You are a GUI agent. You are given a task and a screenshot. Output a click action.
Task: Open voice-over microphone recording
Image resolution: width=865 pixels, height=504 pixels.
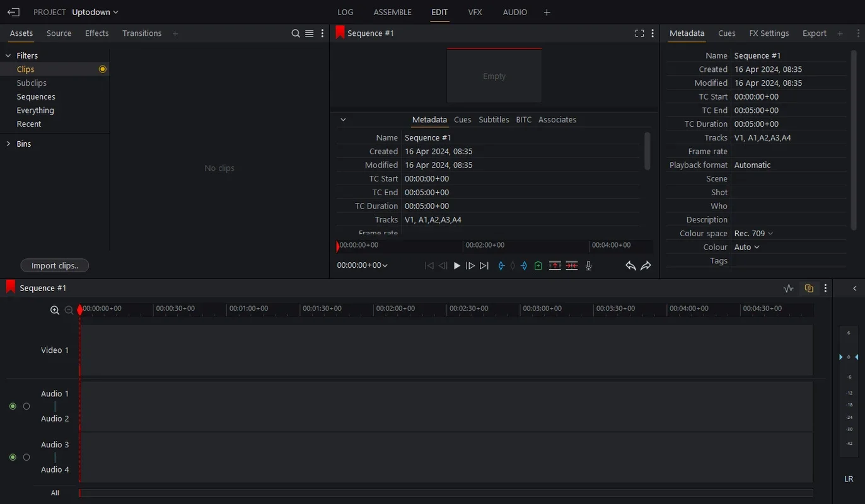[x=588, y=266]
